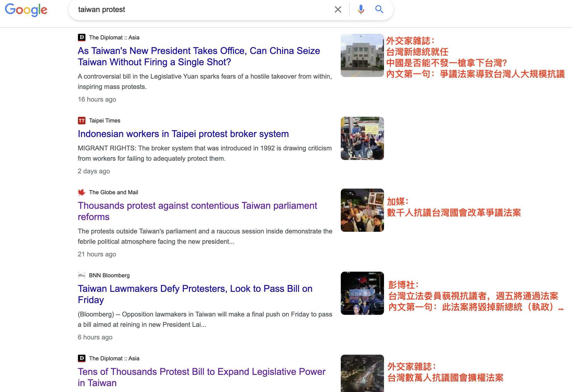Click The Diplomat favicon on first result
Viewport: 572px width, 392px height.
pos(82,37)
